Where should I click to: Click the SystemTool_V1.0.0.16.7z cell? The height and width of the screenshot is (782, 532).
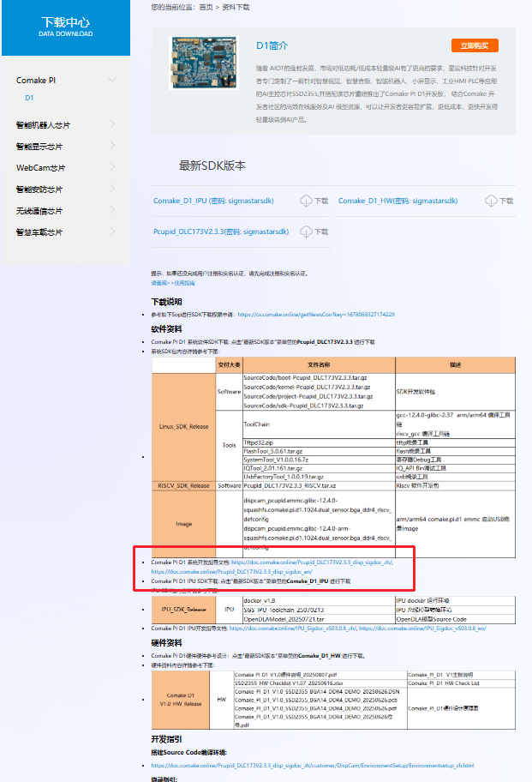(x=319, y=460)
